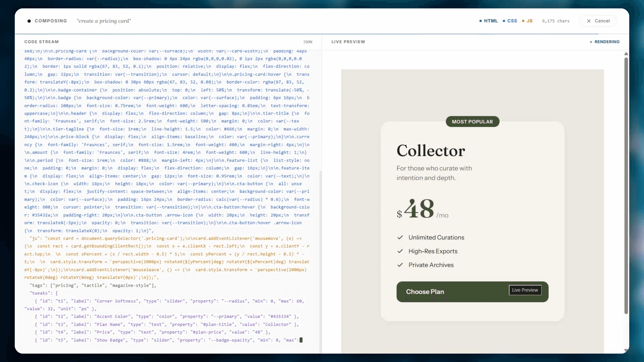Click the Live Preview tooltip label
The image size is (644, 362).
(x=525, y=290)
